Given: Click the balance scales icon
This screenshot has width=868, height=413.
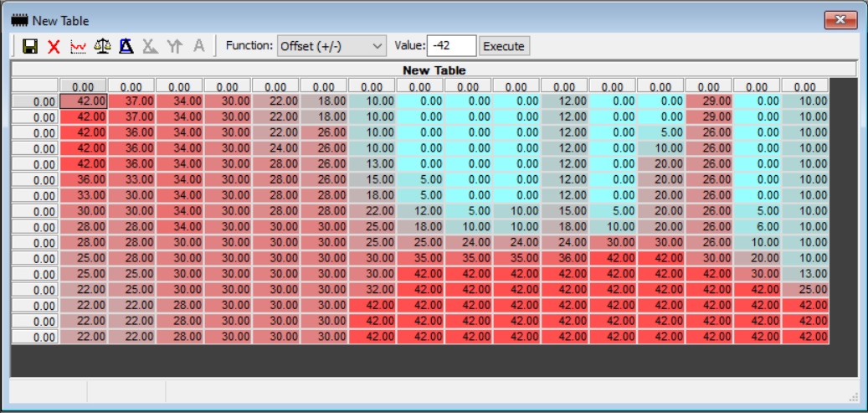Looking at the screenshot, I should coord(102,46).
